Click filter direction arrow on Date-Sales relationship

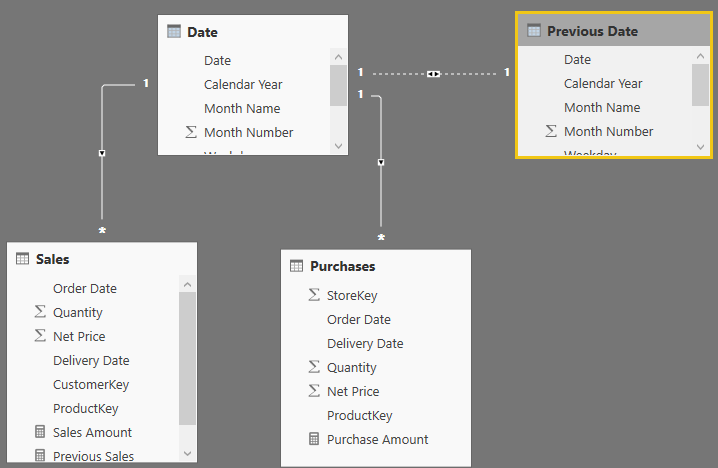coord(102,153)
